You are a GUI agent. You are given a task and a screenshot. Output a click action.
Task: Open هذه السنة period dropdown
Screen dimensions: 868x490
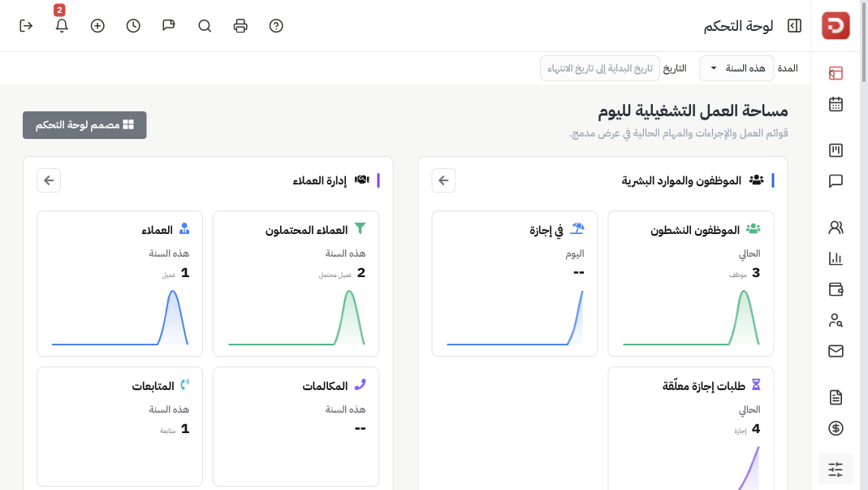(x=736, y=68)
